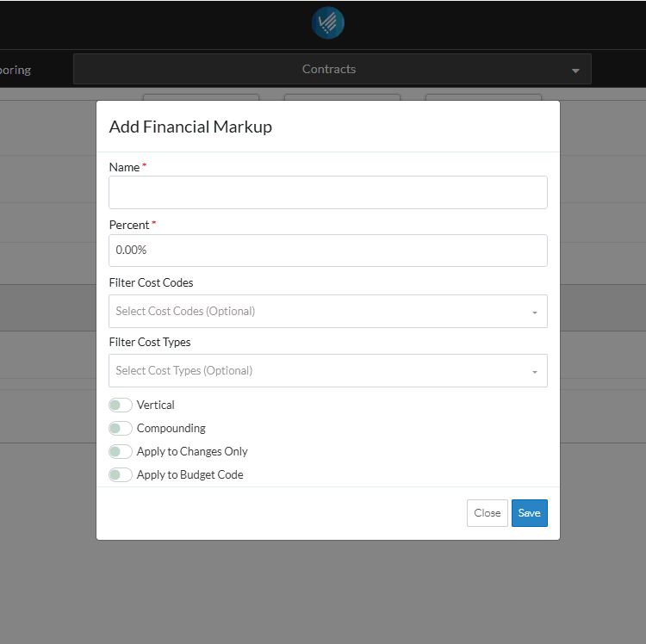Click into the Percent input field
The width and height of the screenshot is (646, 644).
click(327, 251)
